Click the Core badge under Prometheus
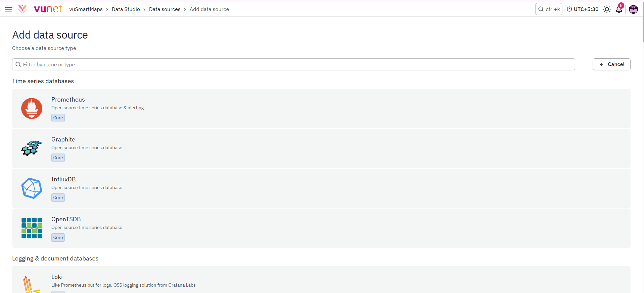644x293 pixels. [x=58, y=118]
